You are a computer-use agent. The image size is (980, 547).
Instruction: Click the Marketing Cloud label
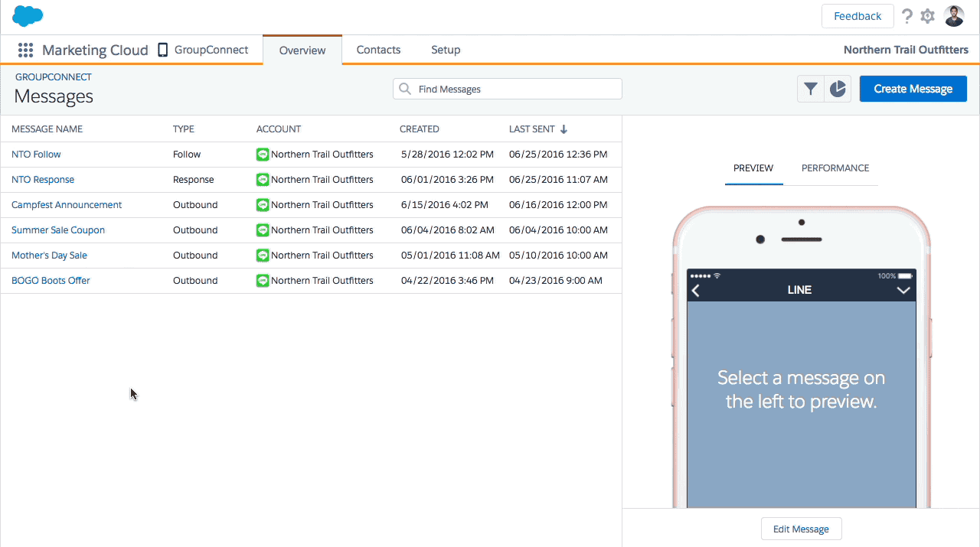tap(95, 50)
